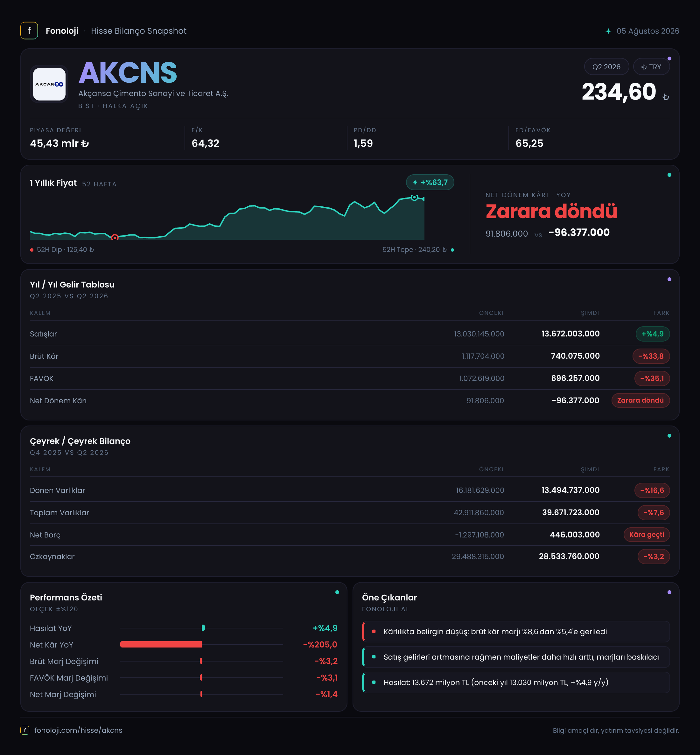Screen dimensions: 700x755
Task: Click the red Net Kâr YoY performance bar
Action: pos(161,644)
